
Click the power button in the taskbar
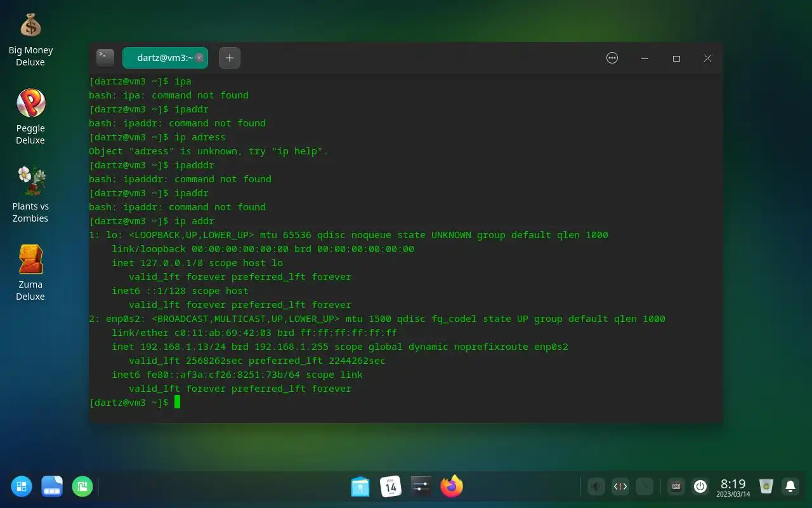700,486
